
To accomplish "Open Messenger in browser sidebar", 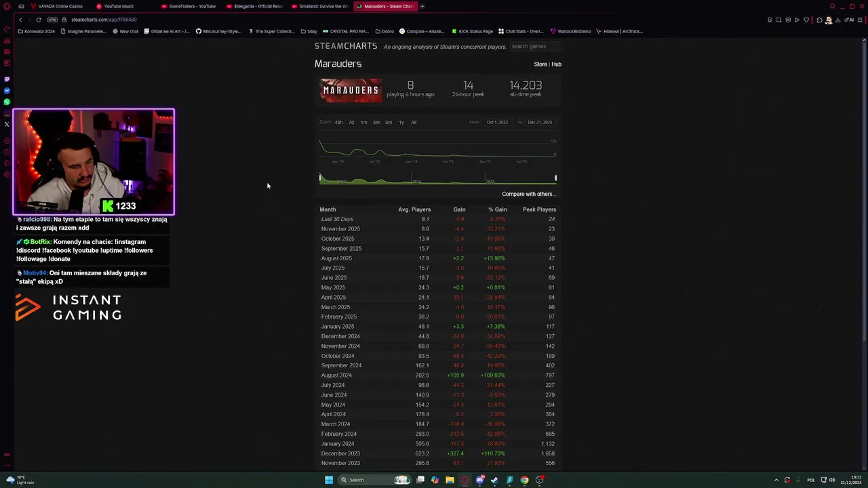I will click(x=7, y=91).
